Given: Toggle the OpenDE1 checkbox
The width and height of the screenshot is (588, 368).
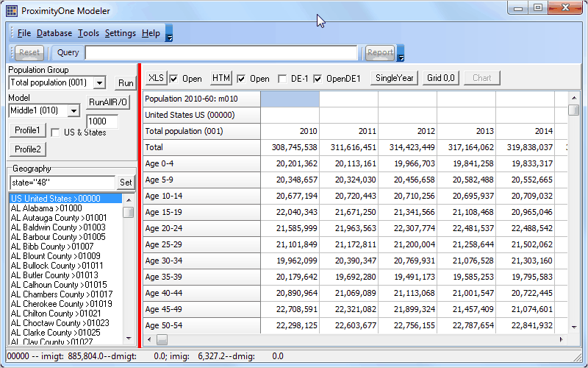Looking at the screenshot, I should click(318, 79).
